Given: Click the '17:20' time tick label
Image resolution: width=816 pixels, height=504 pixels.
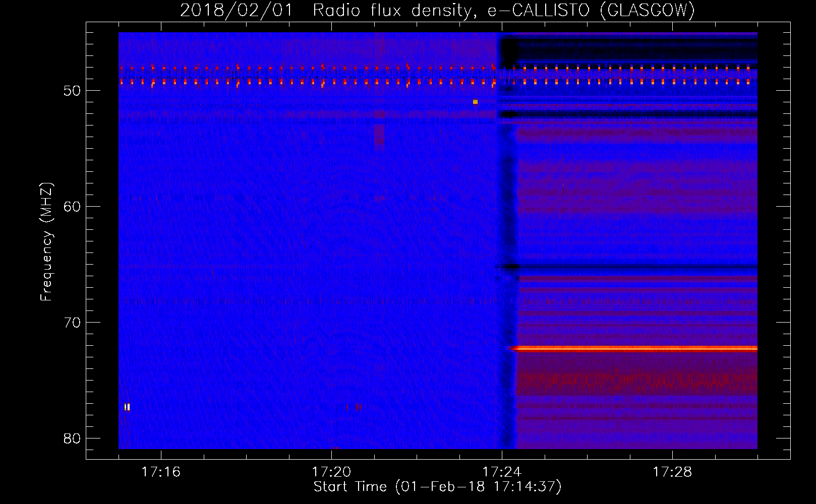Looking at the screenshot, I should (331, 472).
